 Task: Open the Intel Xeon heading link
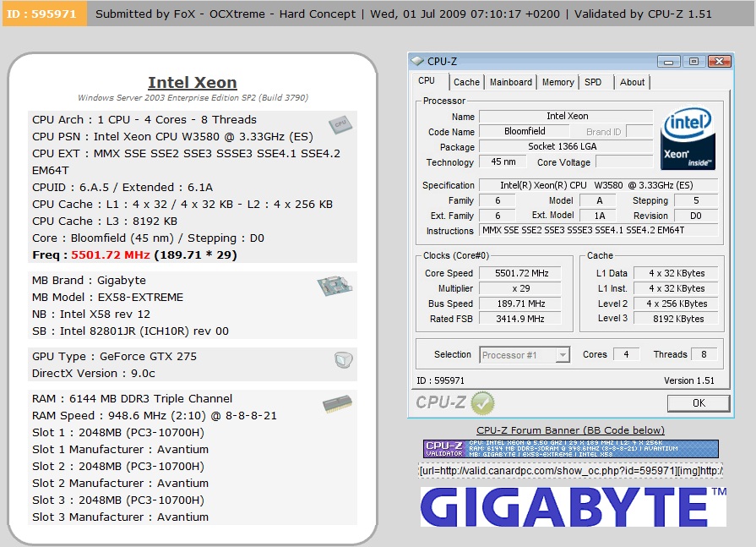click(193, 83)
